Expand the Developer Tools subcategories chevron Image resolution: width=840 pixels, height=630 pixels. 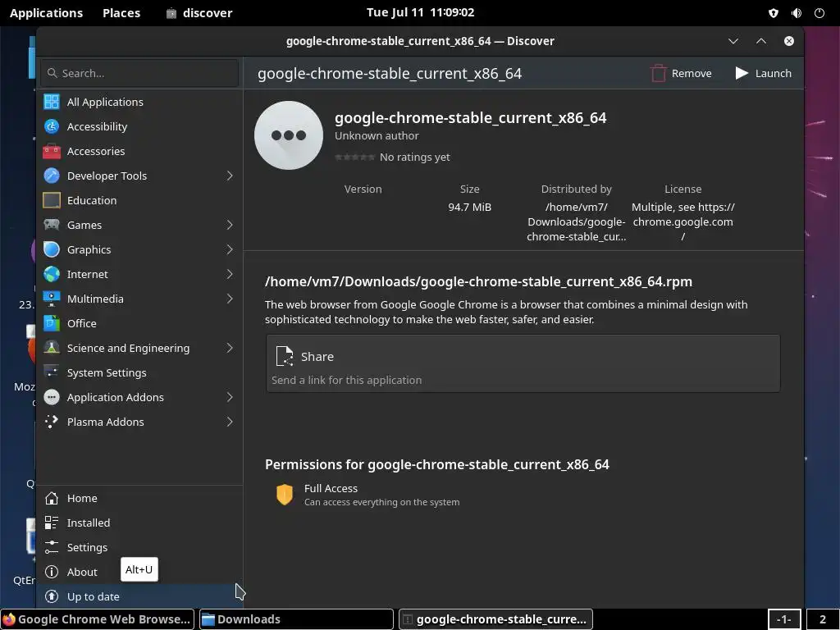click(230, 176)
